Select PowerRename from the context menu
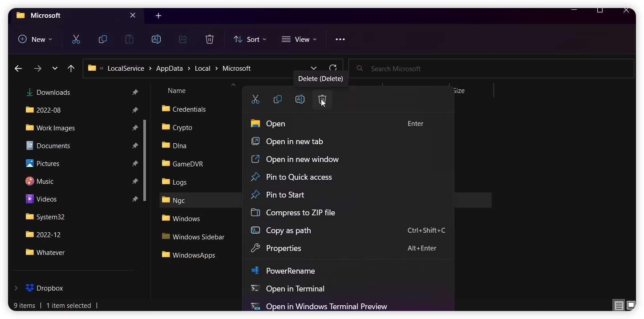This screenshot has height=319, width=644. tap(290, 271)
